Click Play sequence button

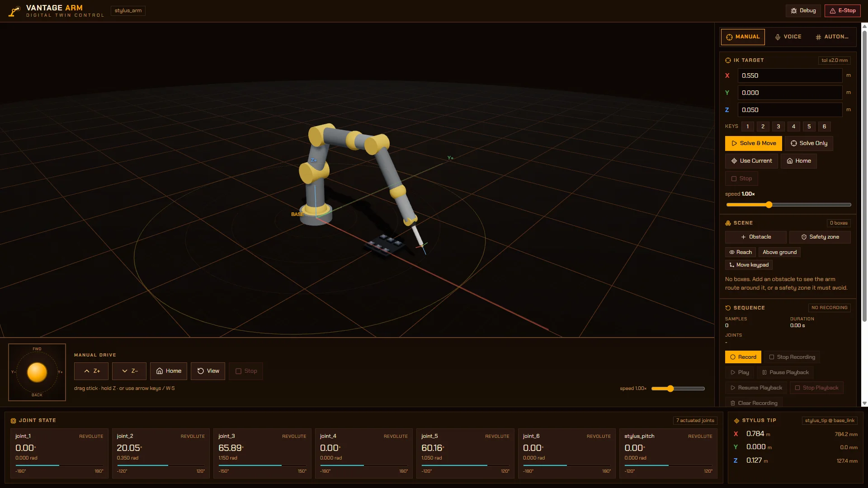pos(740,372)
